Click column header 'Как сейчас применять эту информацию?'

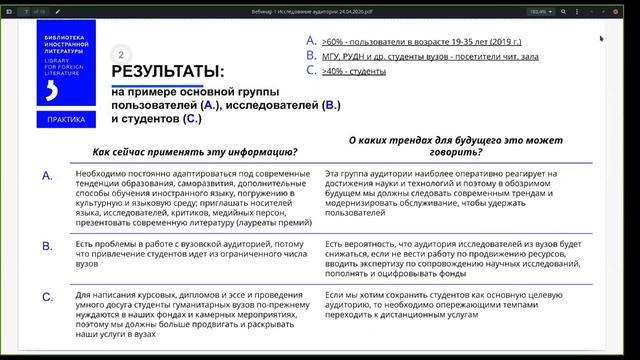195,152
